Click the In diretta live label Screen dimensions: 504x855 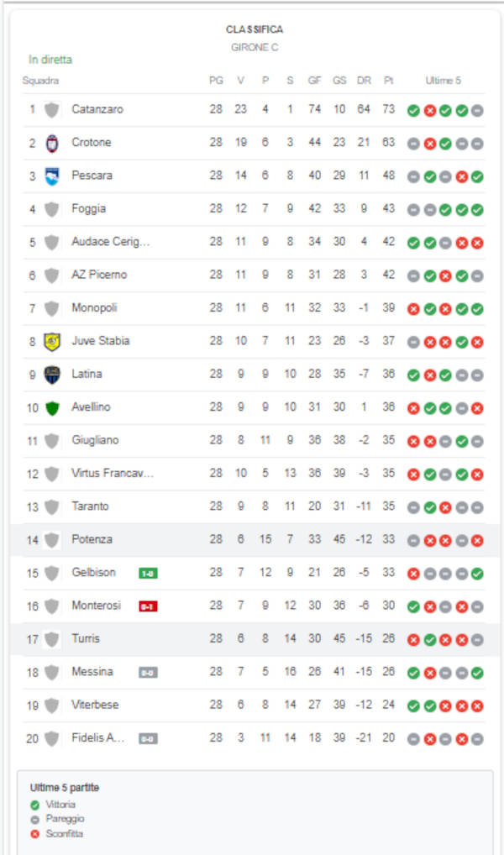click(x=50, y=60)
